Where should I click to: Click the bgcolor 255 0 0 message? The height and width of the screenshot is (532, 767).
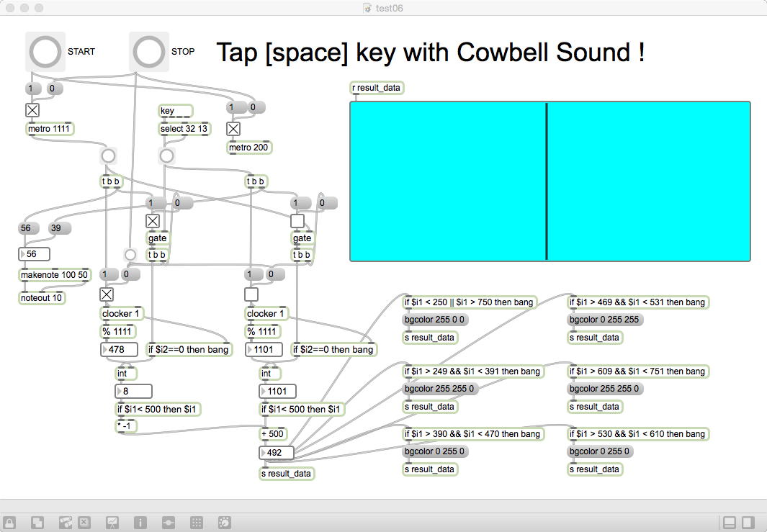[x=434, y=320]
